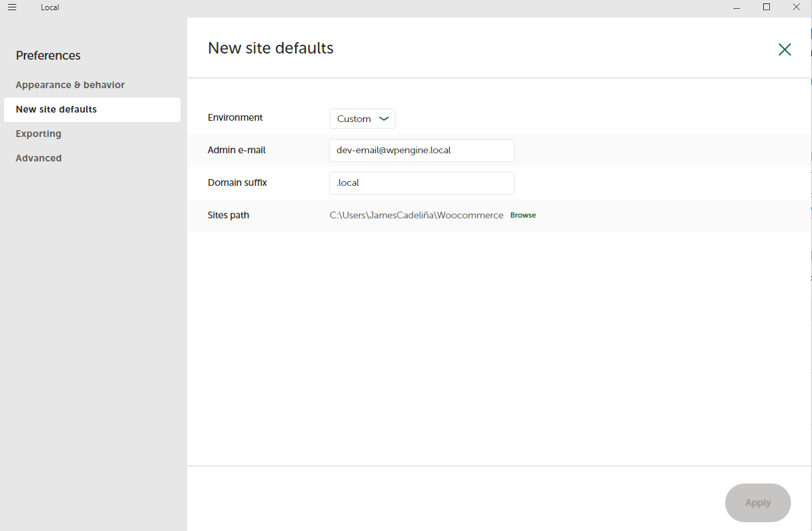Focus the Admin e-mail input field
Screen dimensions: 812x531
(421, 151)
